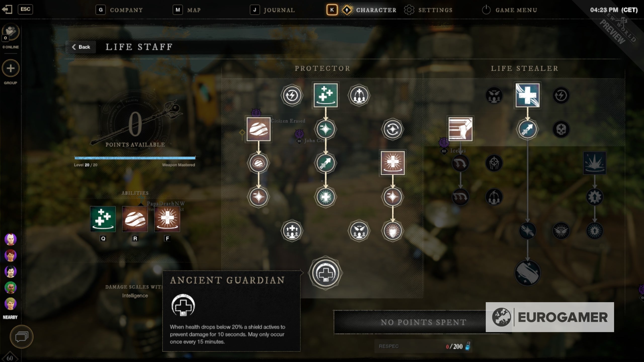Screen dimensions: 644x362
Task: Click the Life Stealer ultimate node at bottom
Action: coord(528,273)
